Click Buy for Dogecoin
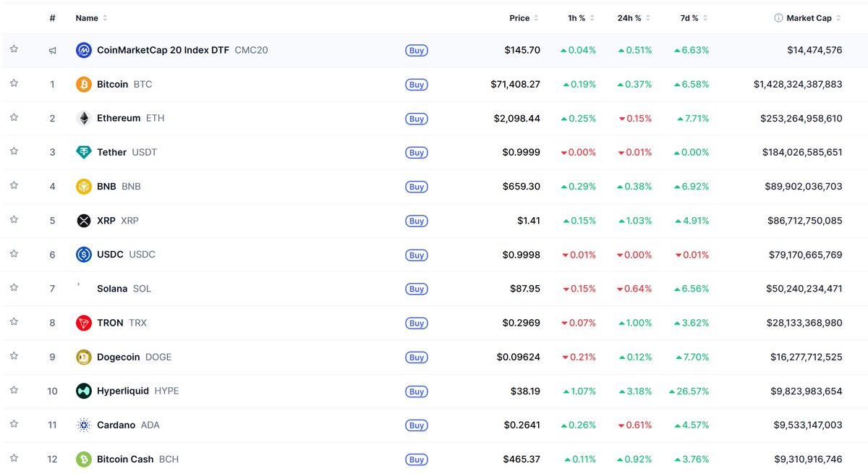This screenshot has height=474, width=868. click(x=417, y=357)
